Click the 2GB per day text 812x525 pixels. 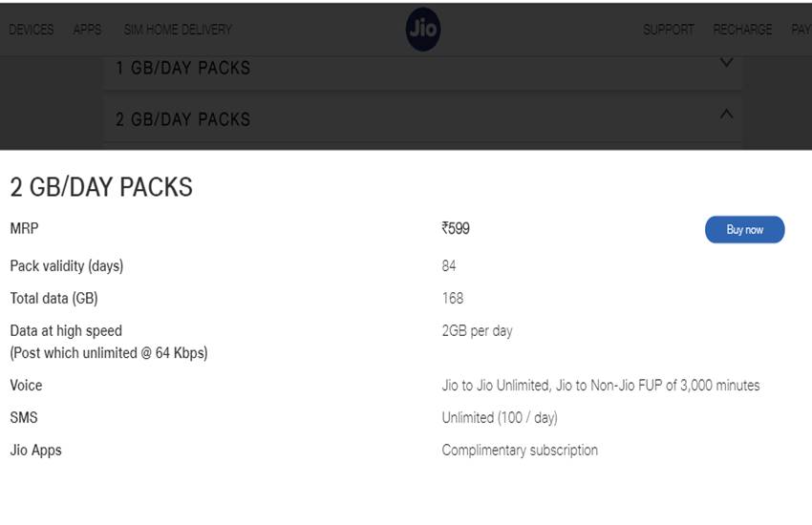click(x=477, y=331)
